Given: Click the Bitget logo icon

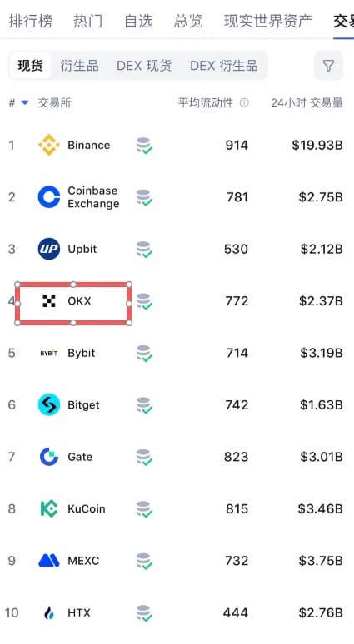Looking at the screenshot, I should pyautogui.click(x=49, y=405).
